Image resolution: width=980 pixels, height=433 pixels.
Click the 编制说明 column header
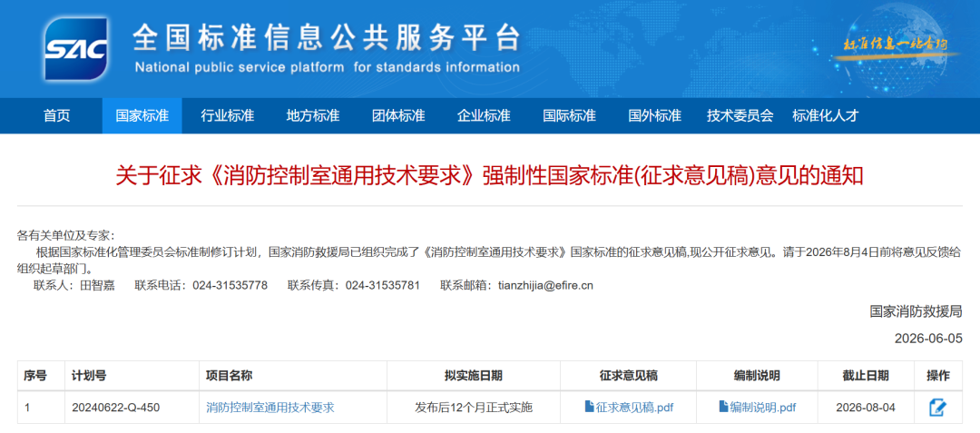[x=757, y=376]
